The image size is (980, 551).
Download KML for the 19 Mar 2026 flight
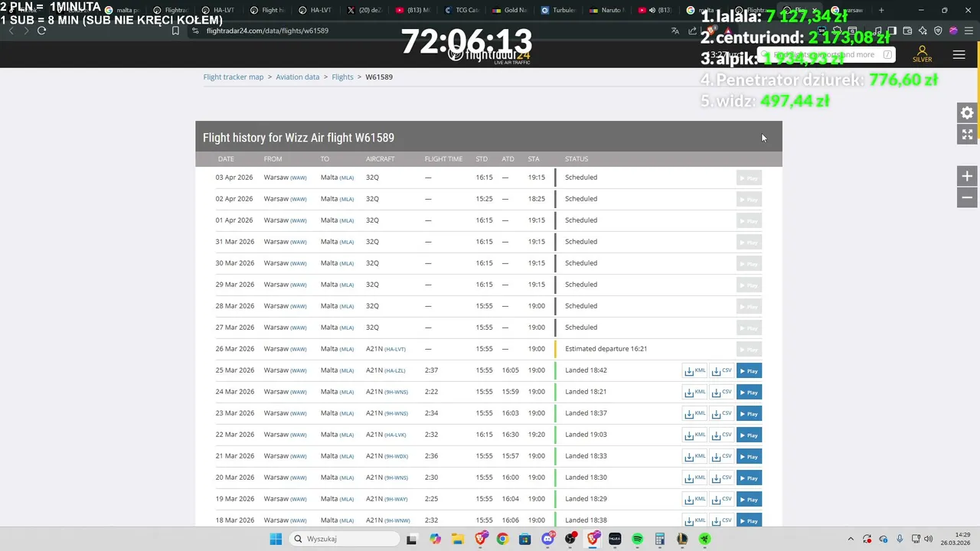(695, 500)
